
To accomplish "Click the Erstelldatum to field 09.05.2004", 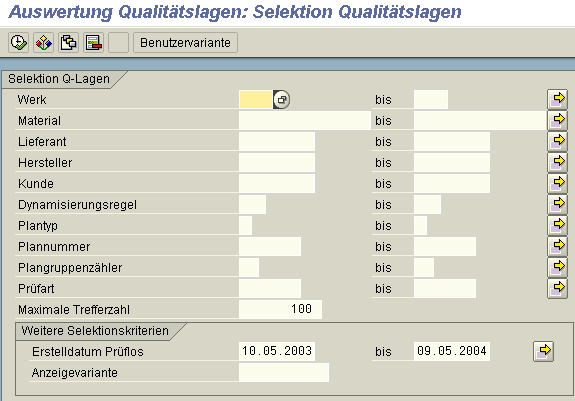I will pos(452,351).
